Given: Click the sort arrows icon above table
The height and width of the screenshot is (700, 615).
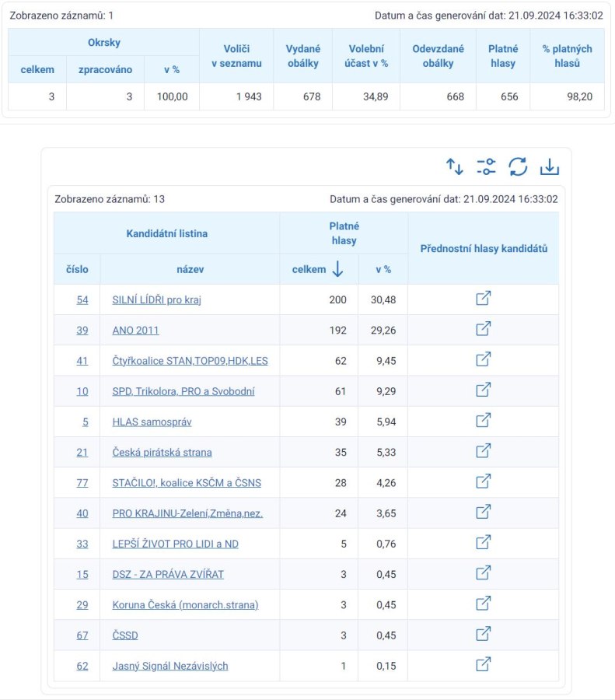Looking at the screenshot, I should tap(455, 167).
